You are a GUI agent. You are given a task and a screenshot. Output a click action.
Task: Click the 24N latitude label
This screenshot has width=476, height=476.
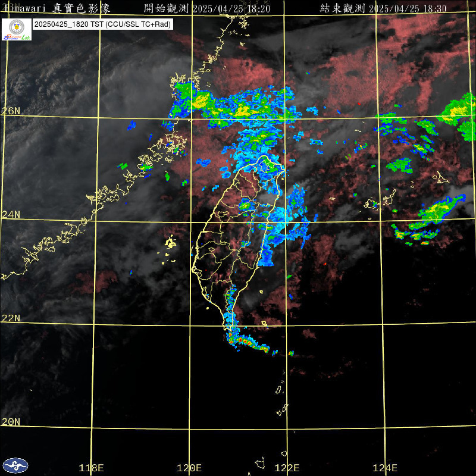click(11, 215)
